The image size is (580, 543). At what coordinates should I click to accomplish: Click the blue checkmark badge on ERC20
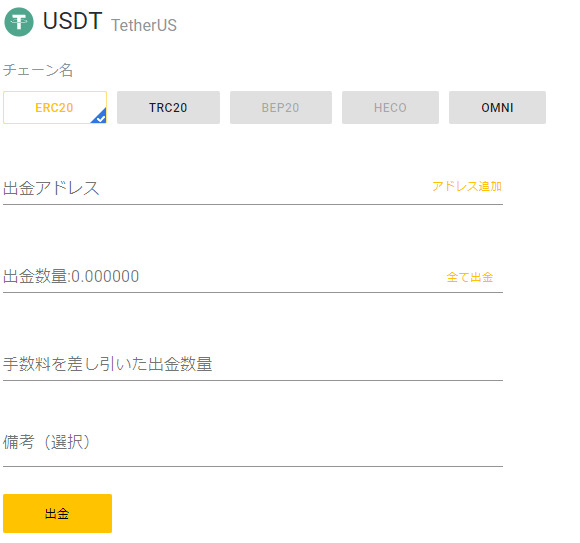pyautogui.click(x=100, y=117)
